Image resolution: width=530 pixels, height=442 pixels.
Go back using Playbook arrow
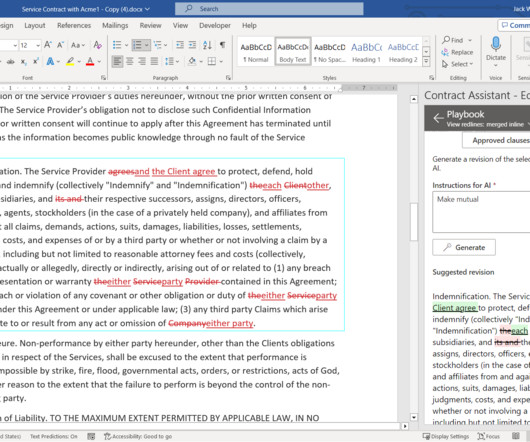point(438,118)
